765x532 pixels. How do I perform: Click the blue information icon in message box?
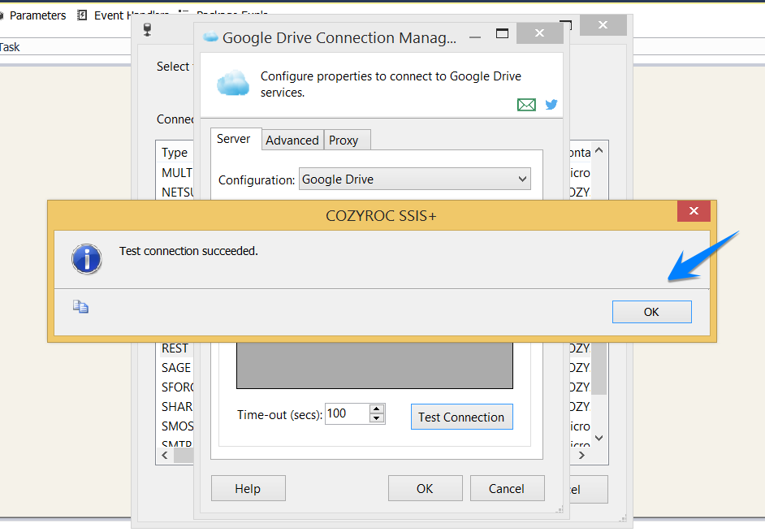(x=87, y=258)
